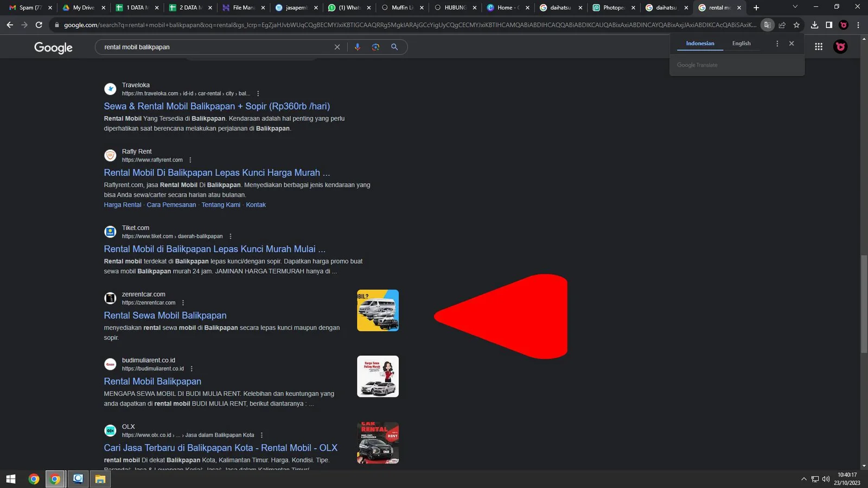This screenshot has width=868, height=488.
Task: Open volume control in system tray
Action: pyautogui.click(x=826, y=479)
